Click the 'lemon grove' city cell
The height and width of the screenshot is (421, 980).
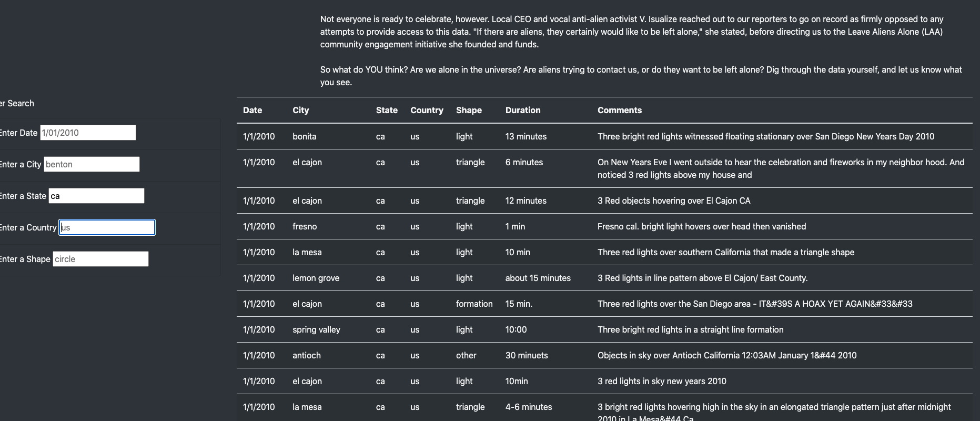(x=316, y=278)
